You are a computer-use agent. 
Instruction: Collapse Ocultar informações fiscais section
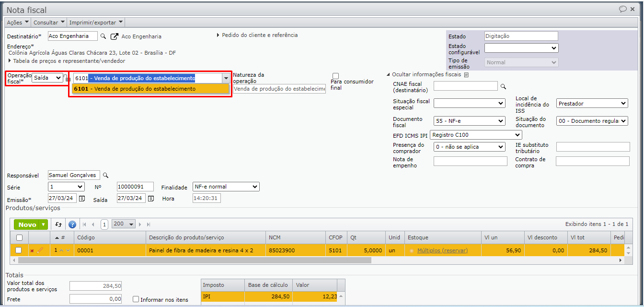tap(424, 75)
